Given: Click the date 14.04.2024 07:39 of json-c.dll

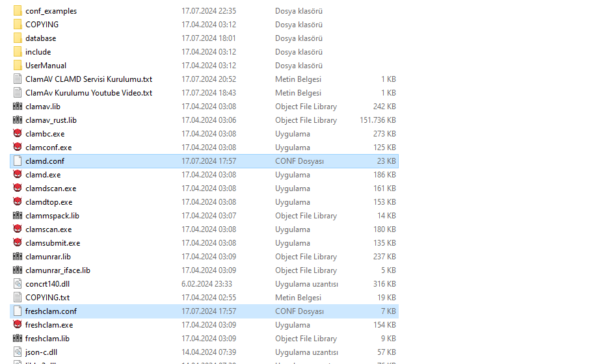Looking at the screenshot, I should [x=209, y=352].
